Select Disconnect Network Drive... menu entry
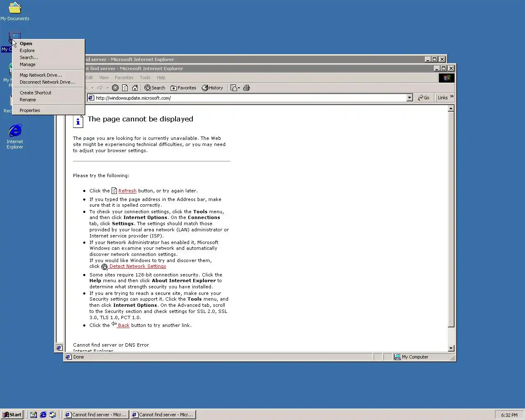Viewport: 525px width, 420px height. 48,82
